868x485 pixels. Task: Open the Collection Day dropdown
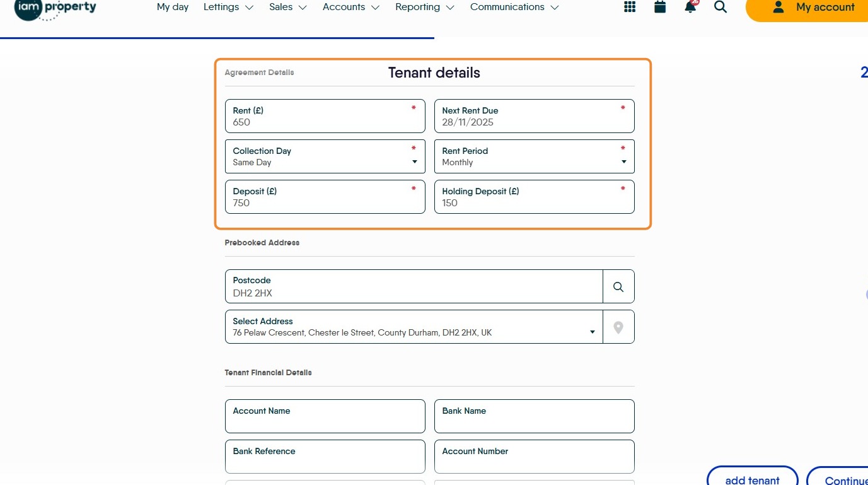(325, 156)
